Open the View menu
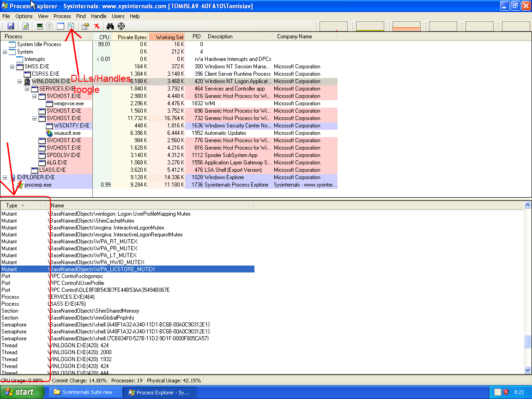The width and height of the screenshot is (532, 399). 43,16
